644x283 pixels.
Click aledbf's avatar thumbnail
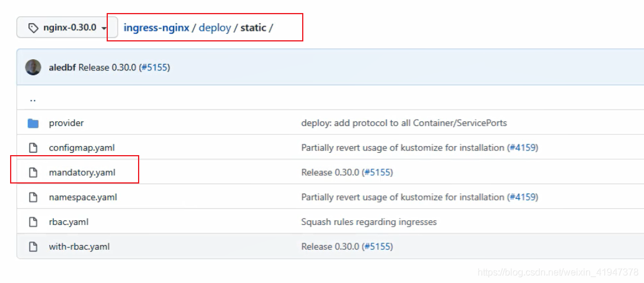coord(33,67)
